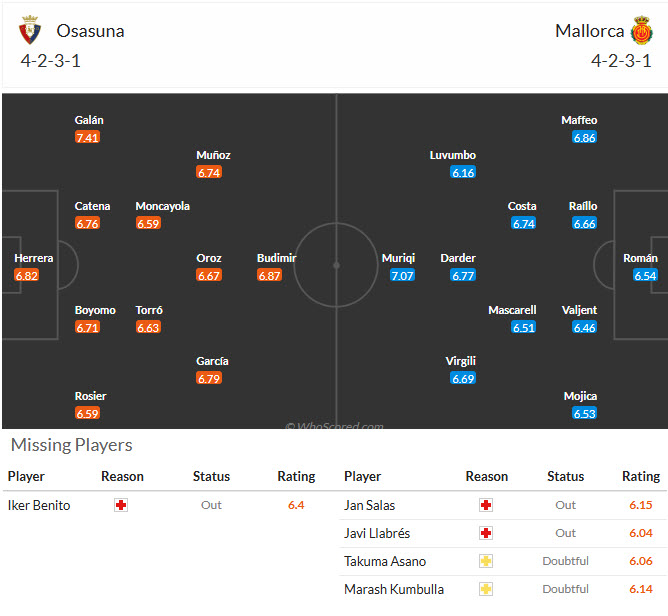Click Galán's 7.41 rating badge
Viewport: 668px width, 616px height.
[x=88, y=138]
